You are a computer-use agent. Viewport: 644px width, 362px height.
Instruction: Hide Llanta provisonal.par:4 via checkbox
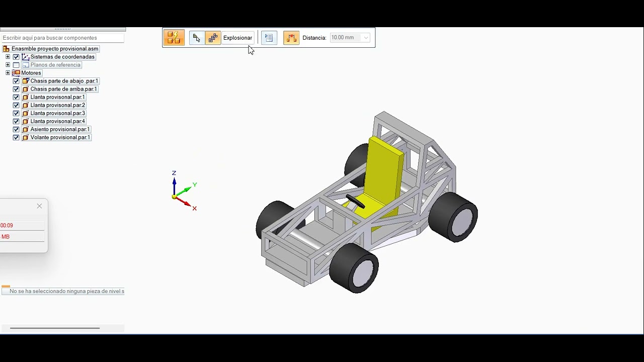coord(16,121)
